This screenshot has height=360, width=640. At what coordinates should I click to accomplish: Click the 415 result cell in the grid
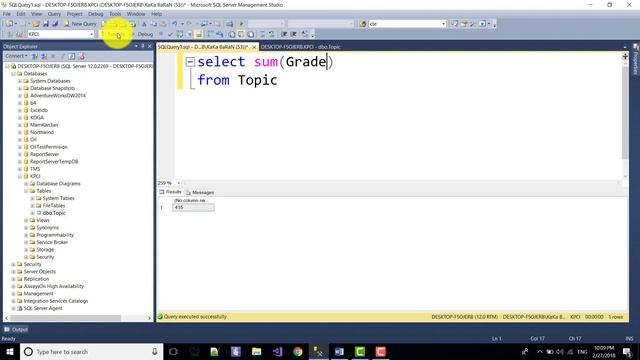coord(193,207)
